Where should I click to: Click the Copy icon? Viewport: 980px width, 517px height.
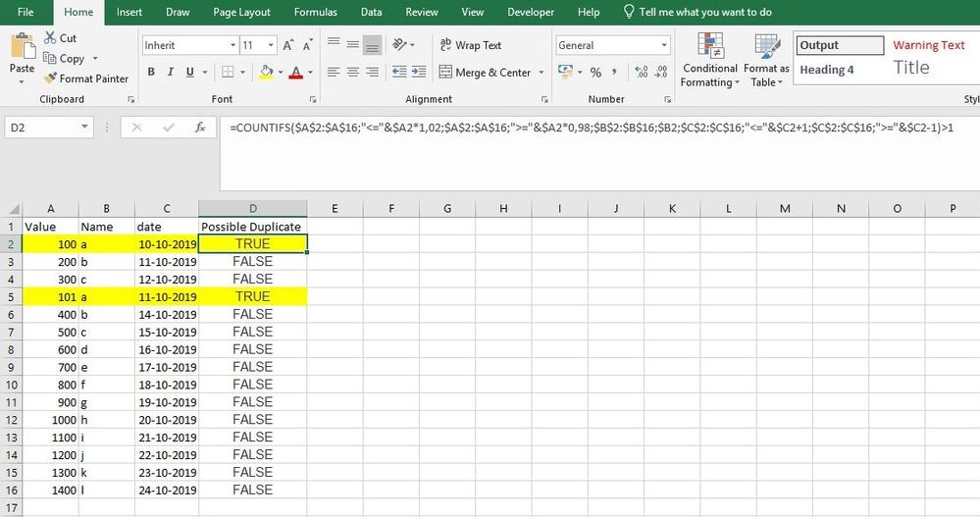click(49, 58)
